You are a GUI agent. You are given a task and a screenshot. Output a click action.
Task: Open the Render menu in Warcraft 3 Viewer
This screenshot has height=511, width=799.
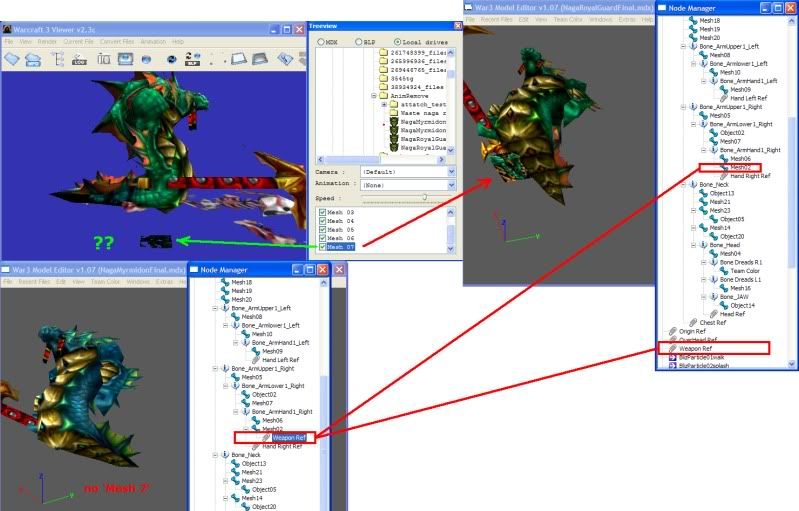(47, 42)
